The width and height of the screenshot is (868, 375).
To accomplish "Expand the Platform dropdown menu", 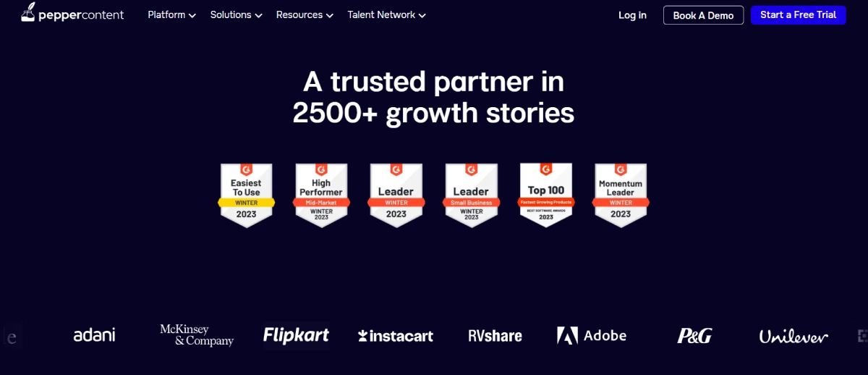I will (171, 14).
